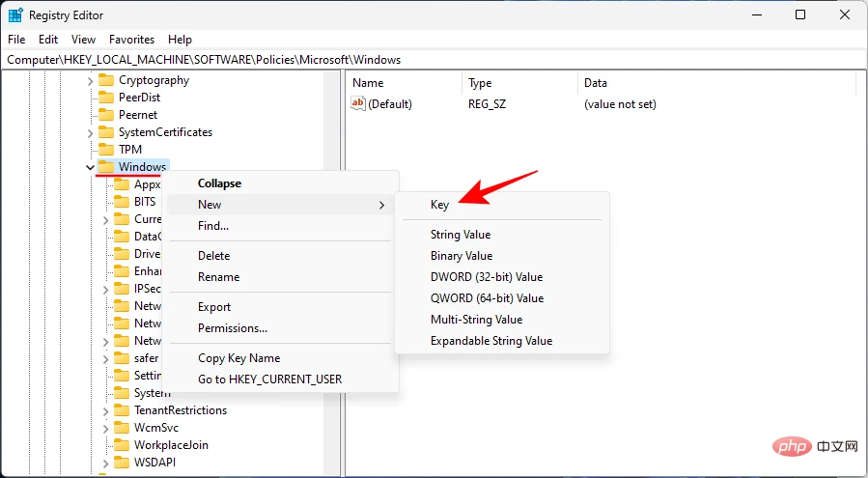Expand the IPSec key
The width and height of the screenshot is (868, 478).
point(106,289)
